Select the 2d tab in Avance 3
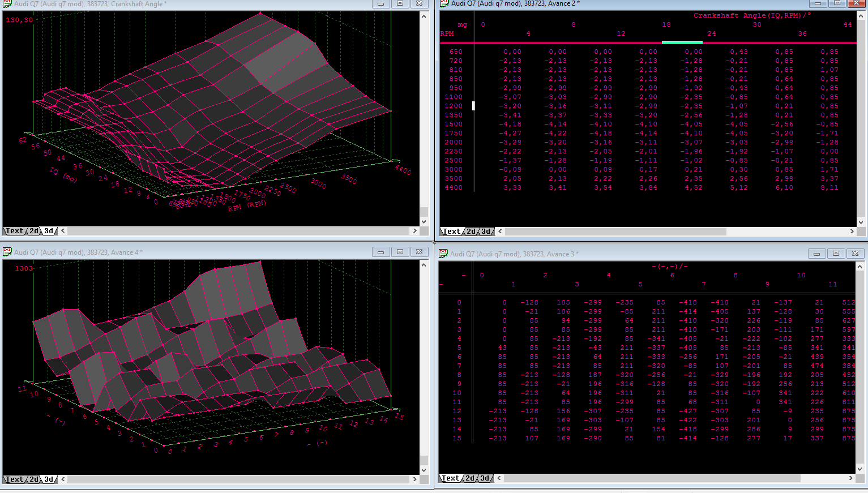 click(471, 478)
